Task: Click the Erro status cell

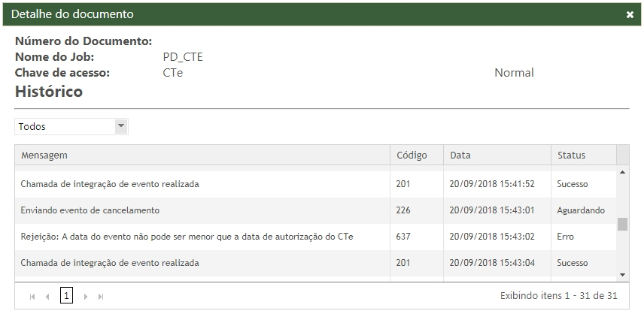Action: 566,237
